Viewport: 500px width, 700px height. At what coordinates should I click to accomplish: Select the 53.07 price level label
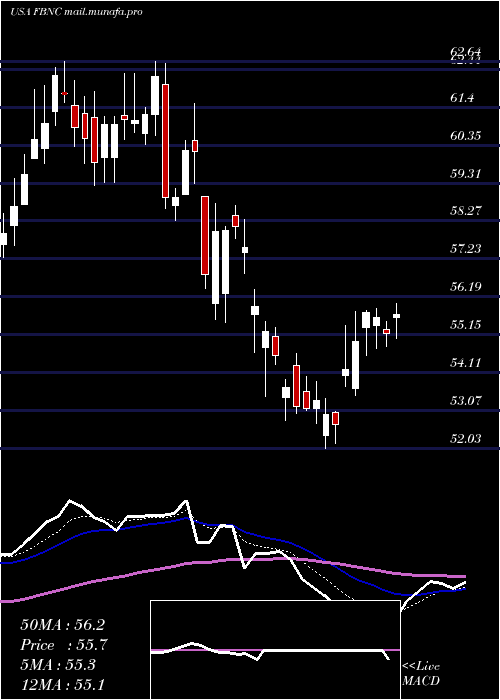pos(466,400)
